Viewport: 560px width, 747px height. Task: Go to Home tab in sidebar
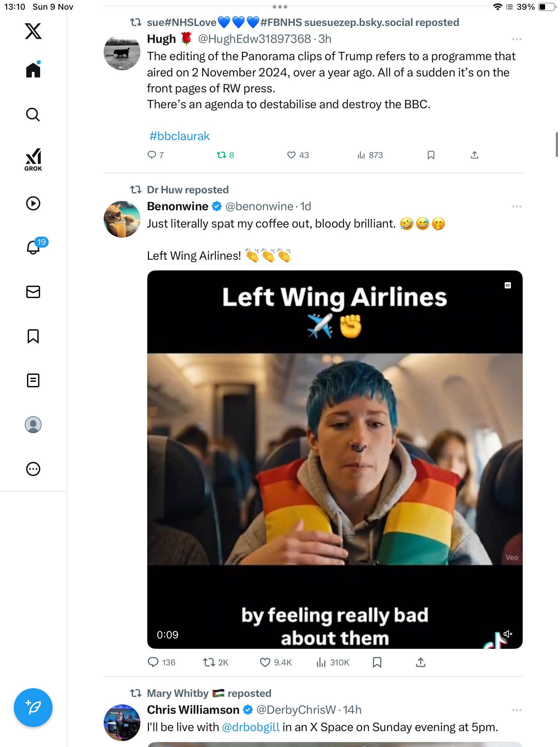(33, 70)
